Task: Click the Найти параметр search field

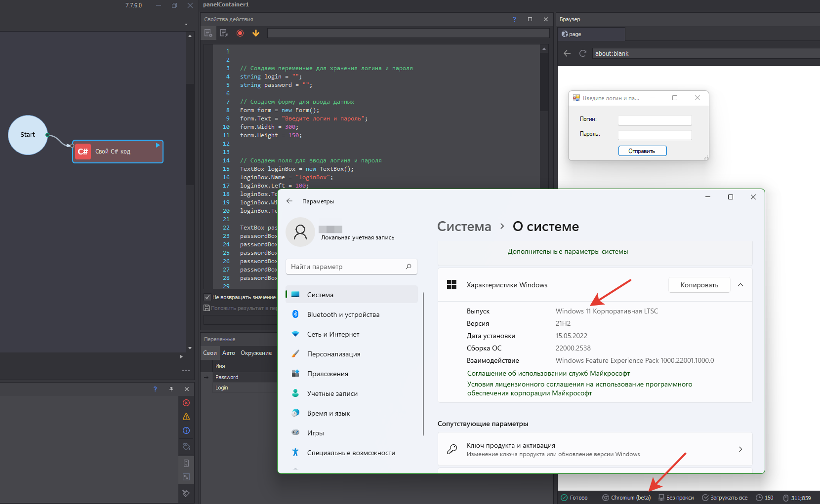Action: 346,267
